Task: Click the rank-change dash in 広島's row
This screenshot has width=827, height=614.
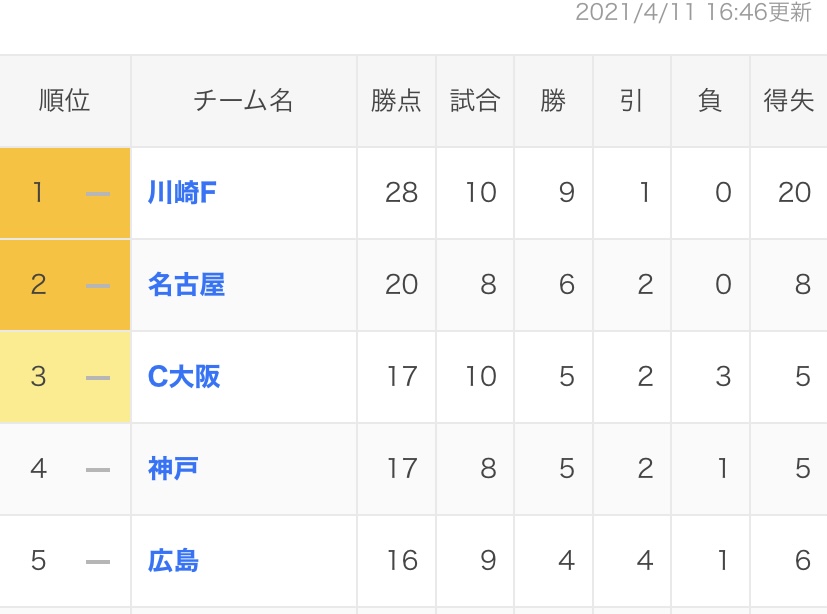Action: [x=98, y=561]
